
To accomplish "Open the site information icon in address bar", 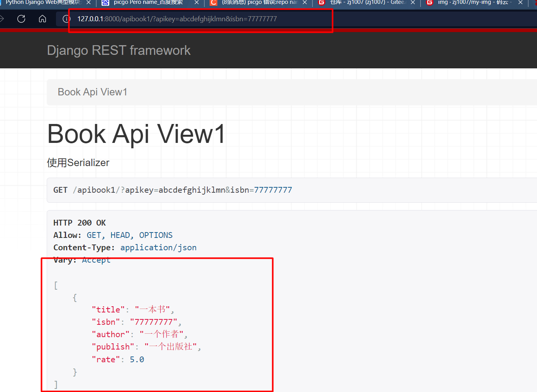I will pyautogui.click(x=66, y=19).
